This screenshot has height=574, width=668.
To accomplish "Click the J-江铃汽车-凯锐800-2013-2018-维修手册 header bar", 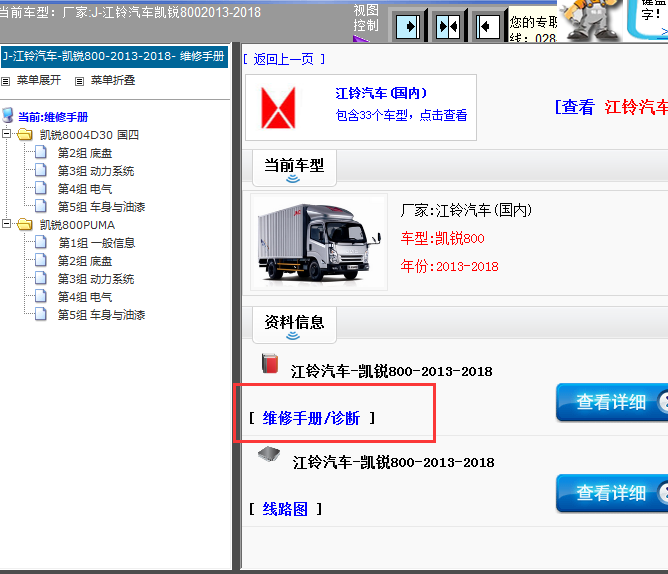I will [x=115, y=57].
